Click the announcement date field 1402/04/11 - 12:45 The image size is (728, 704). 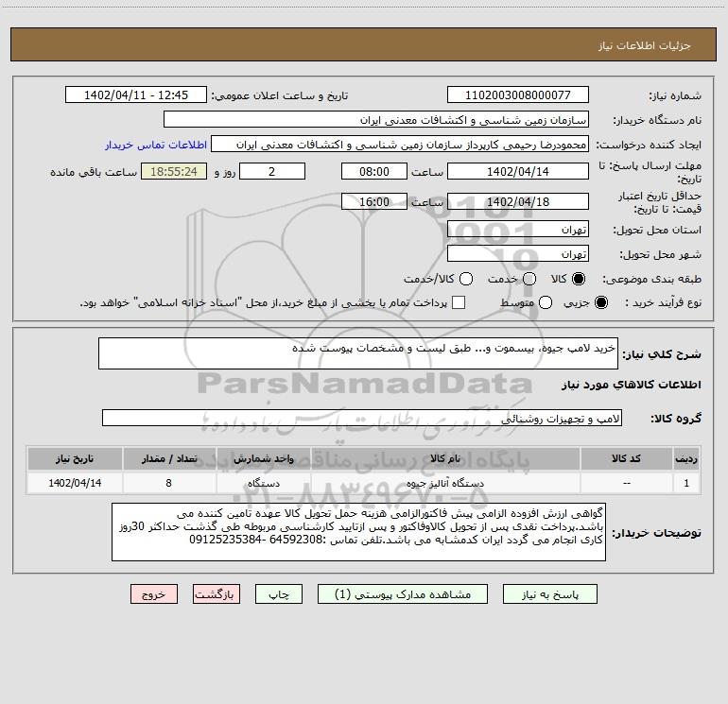click(x=135, y=95)
